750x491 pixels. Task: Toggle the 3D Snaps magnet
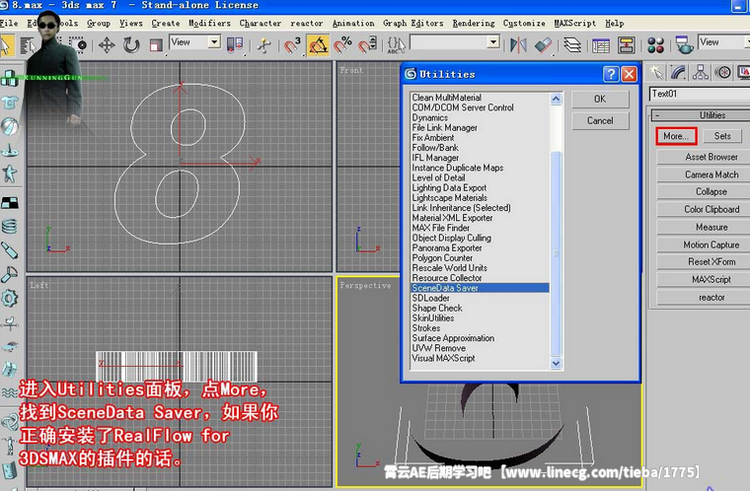pyautogui.click(x=292, y=45)
